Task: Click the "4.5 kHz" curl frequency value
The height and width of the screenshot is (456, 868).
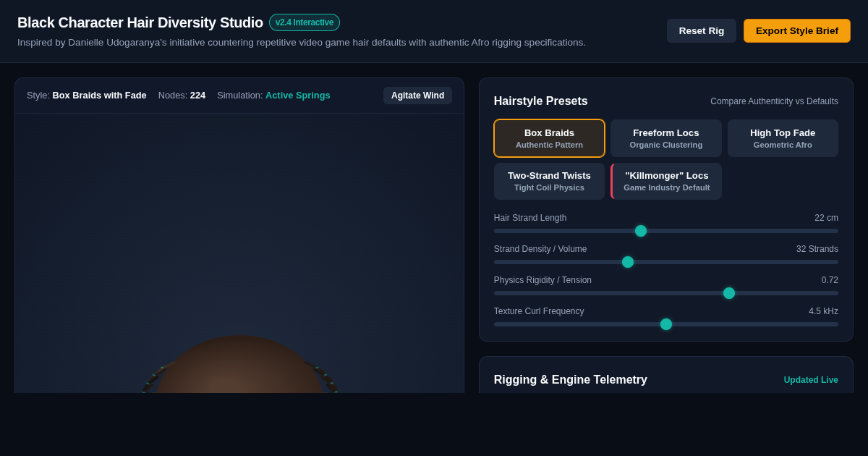Action: tap(823, 311)
